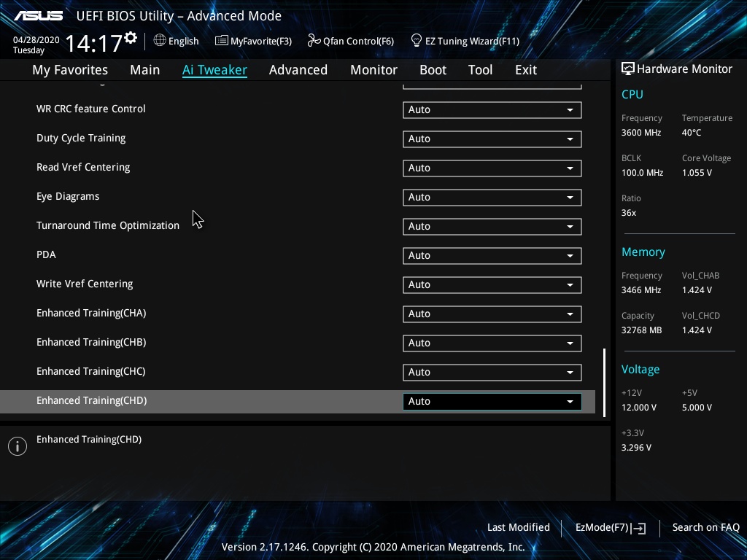Click the 14:17 clock display

(x=93, y=44)
